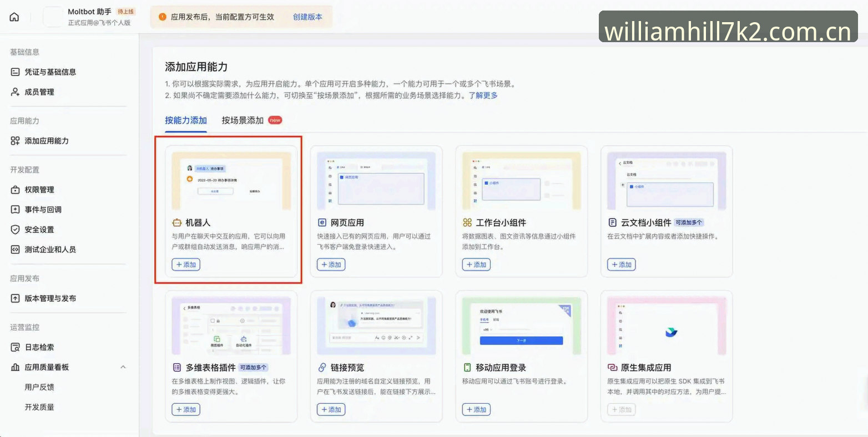This screenshot has width=868, height=437.
Task: Click the 工作台小组件 card title icon
Action: [x=467, y=223]
